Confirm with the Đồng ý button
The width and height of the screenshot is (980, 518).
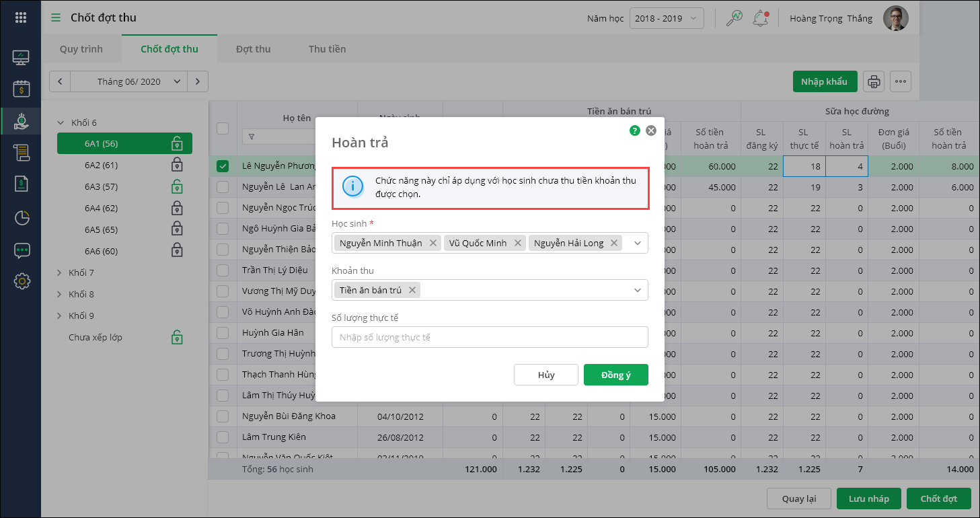616,375
